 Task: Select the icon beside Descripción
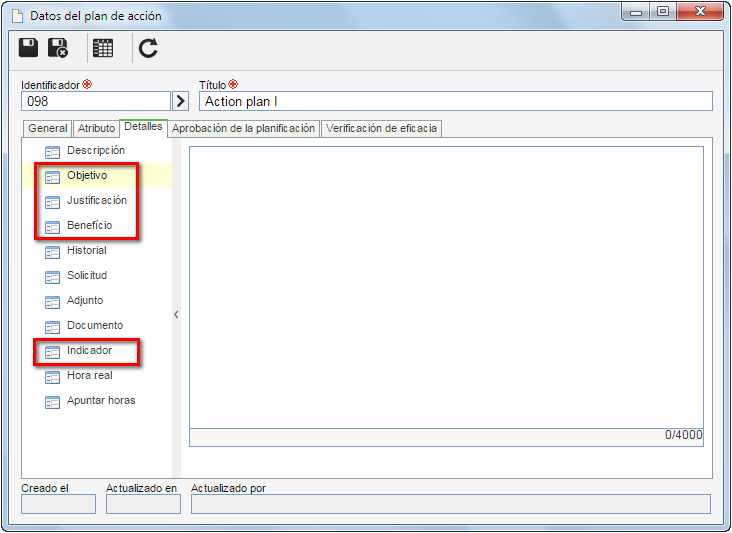[x=52, y=152]
